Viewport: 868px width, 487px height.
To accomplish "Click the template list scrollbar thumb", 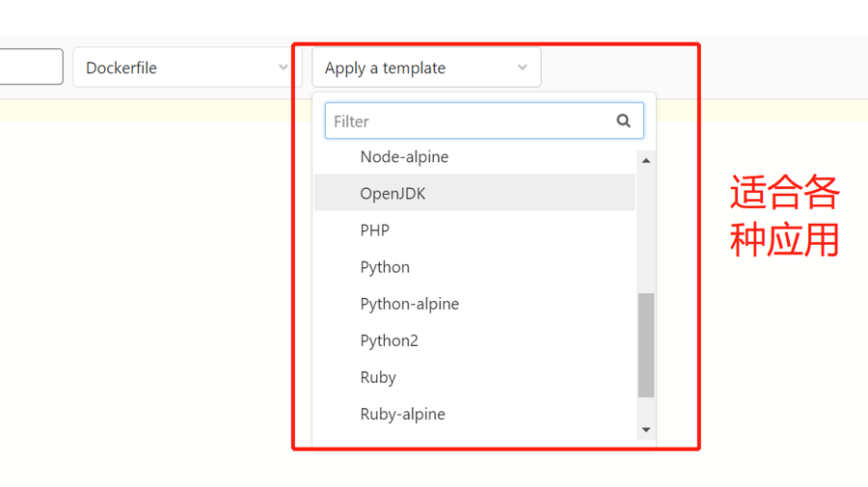I will [x=646, y=344].
